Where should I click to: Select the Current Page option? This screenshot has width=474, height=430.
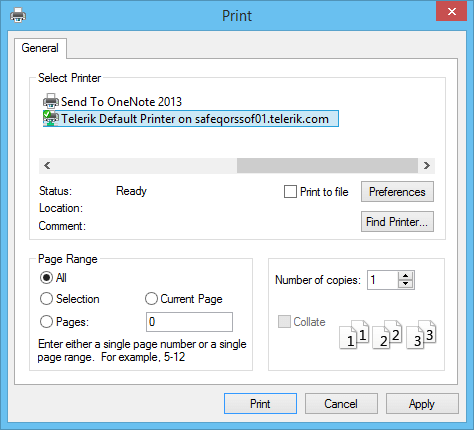pyautogui.click(x=151, y=299)
